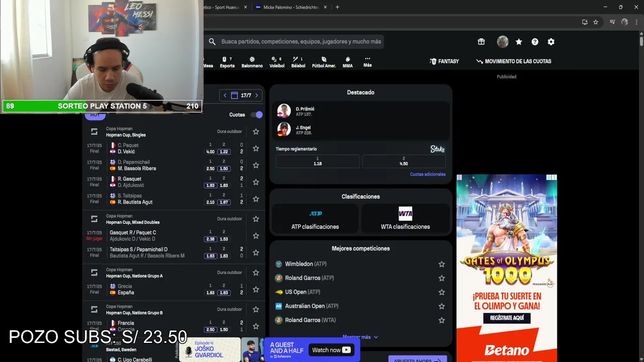
Task: Select the Balonmano sport category
Action: [x=252, y=62]
